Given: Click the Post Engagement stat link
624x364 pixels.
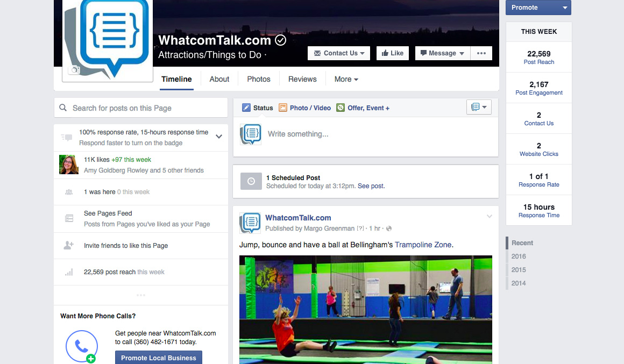Looking at the screenshot, I should [539, 92].
